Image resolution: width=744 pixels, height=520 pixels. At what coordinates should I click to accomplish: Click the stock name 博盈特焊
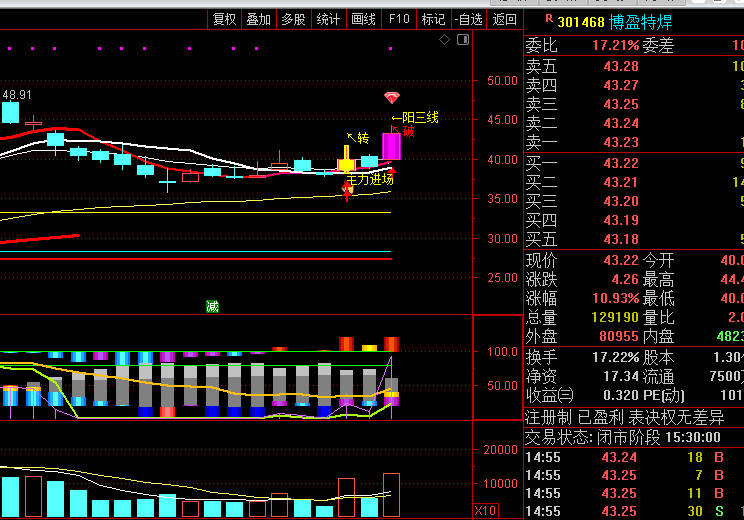(x=643, y=21)
